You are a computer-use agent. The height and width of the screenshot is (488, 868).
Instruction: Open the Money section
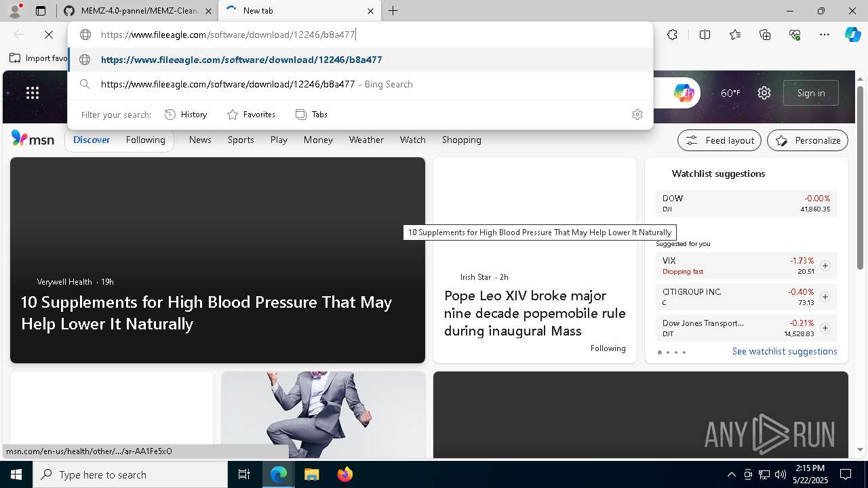coord(318,140)
